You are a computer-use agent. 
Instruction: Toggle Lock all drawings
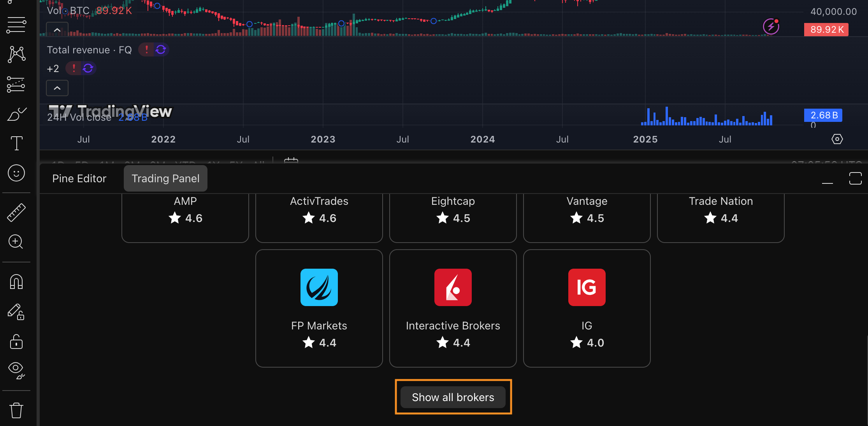[x=16, y=342]
